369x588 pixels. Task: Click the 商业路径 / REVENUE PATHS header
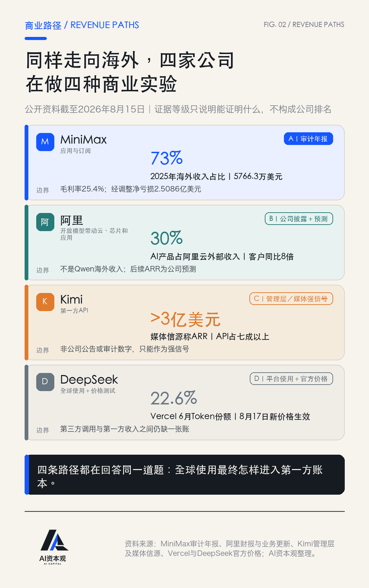click(82, 25)
